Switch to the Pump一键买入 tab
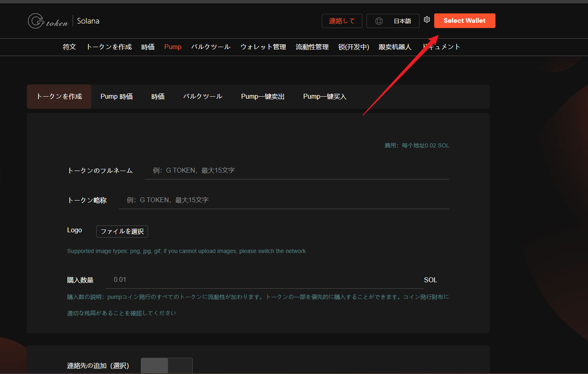588x374 pixels. point(325,97)
